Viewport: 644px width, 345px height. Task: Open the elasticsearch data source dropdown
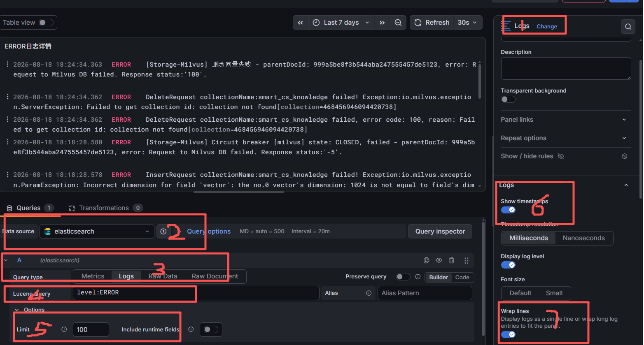97,232
